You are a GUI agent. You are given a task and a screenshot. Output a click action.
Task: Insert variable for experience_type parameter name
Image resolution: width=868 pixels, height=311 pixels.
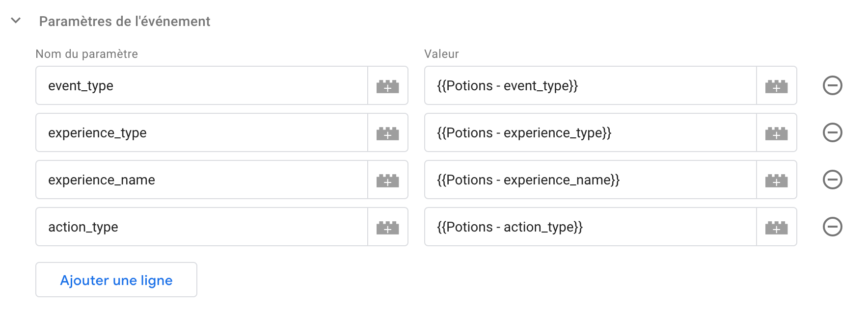click(x=388, y=133)
